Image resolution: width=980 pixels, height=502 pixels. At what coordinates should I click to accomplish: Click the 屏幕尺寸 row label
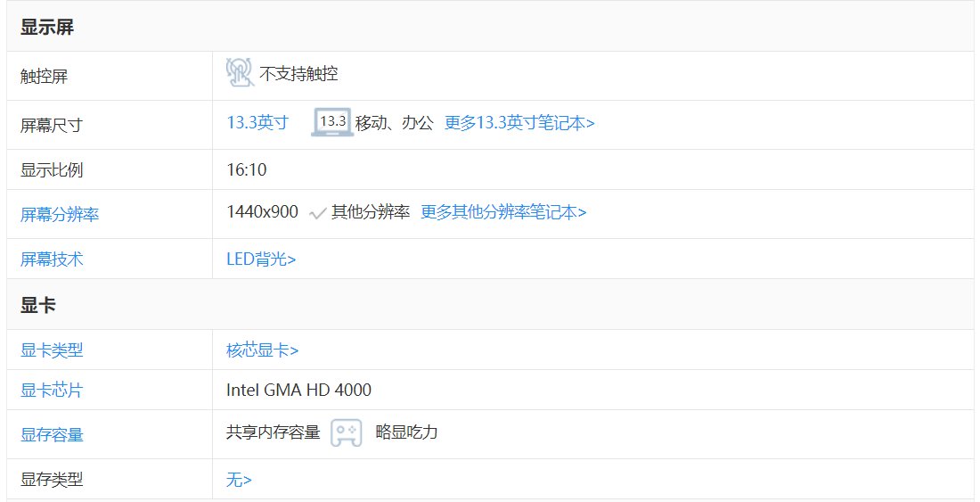pos(52,125)
